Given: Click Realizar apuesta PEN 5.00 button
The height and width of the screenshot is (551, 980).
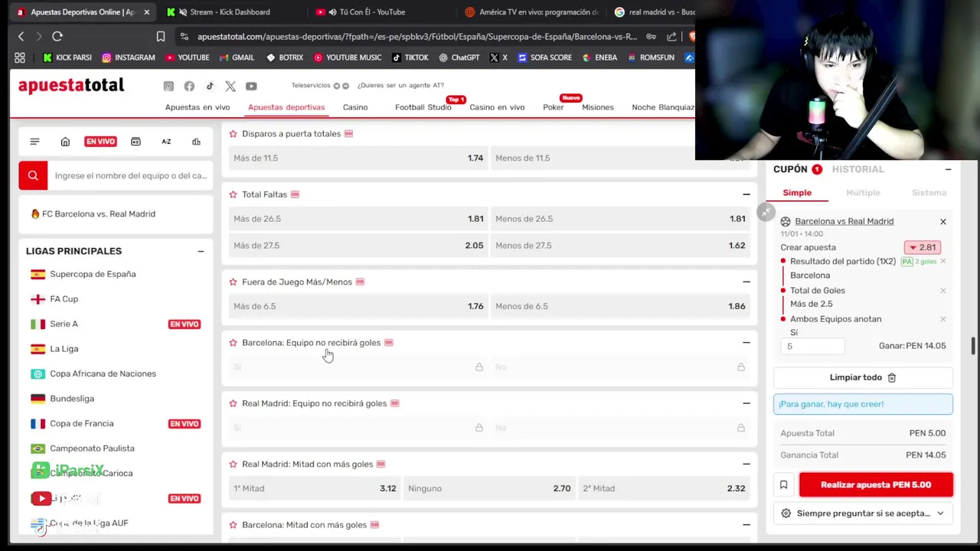Looking at the screenshot, I should click(876, 484).
